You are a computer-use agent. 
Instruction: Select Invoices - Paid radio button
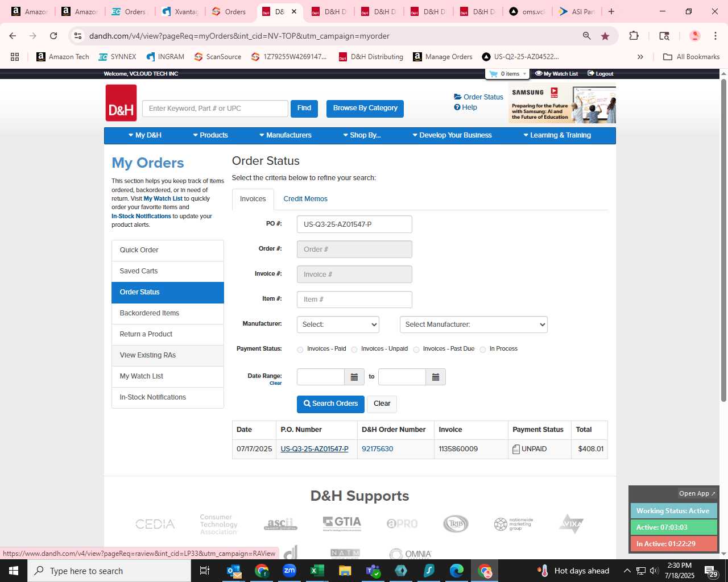pyautogui.click(x=300, y=350)
